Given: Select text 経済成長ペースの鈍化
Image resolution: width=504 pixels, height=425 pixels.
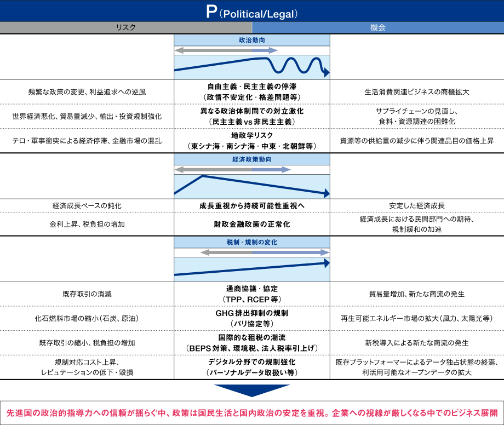Looking at the screenshot, I should [x=87, y=206].
